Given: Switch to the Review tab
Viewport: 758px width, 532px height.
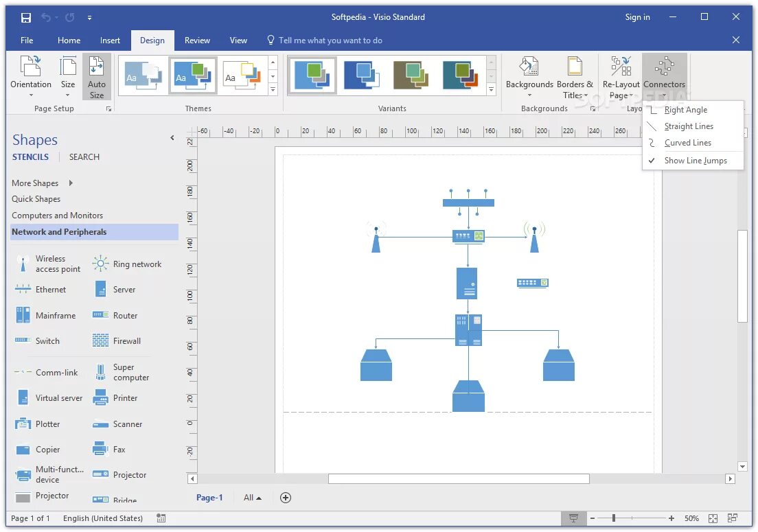Looking at the screenshot, I should pyautogui.click(x=197, y=41).
